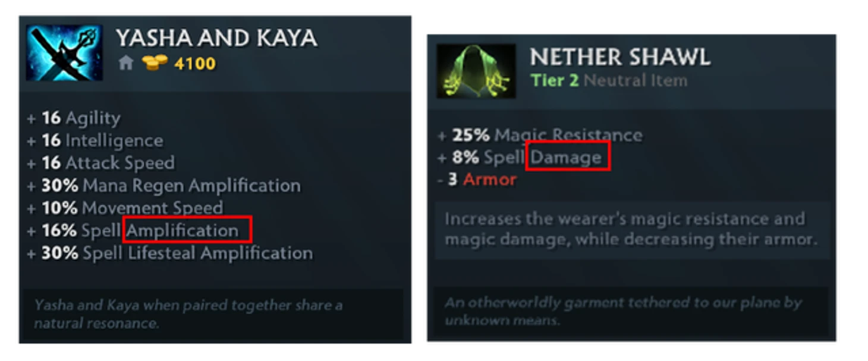The width and height of the screenshot is (868, 361).
Task: Click the YASHA AND KAYA title
Action: click(x=216, y=38)
